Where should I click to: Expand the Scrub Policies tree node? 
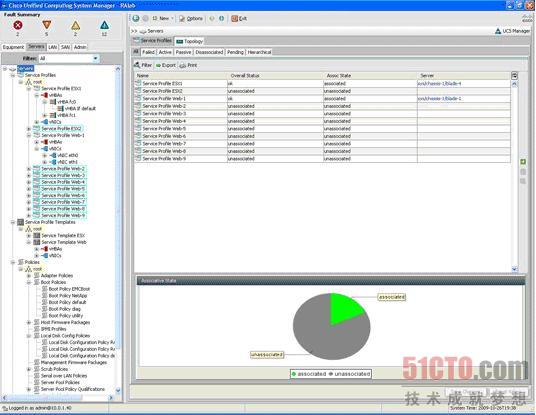(29, 369)
